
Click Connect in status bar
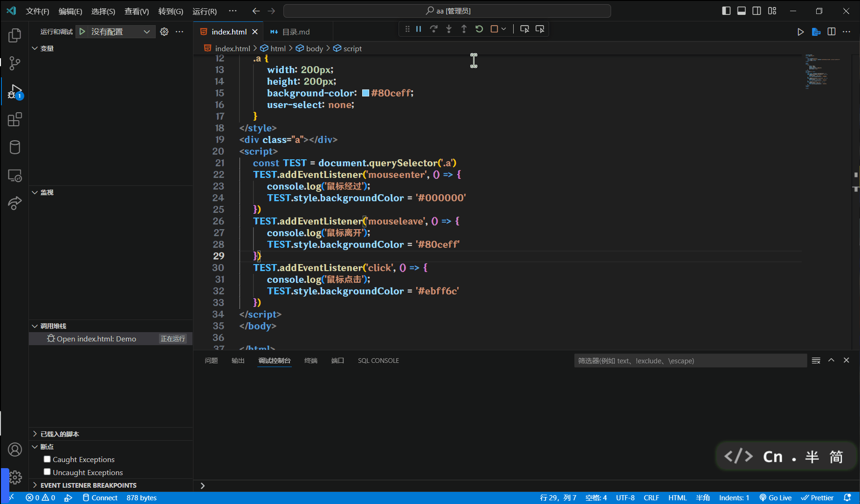point(100,497)
